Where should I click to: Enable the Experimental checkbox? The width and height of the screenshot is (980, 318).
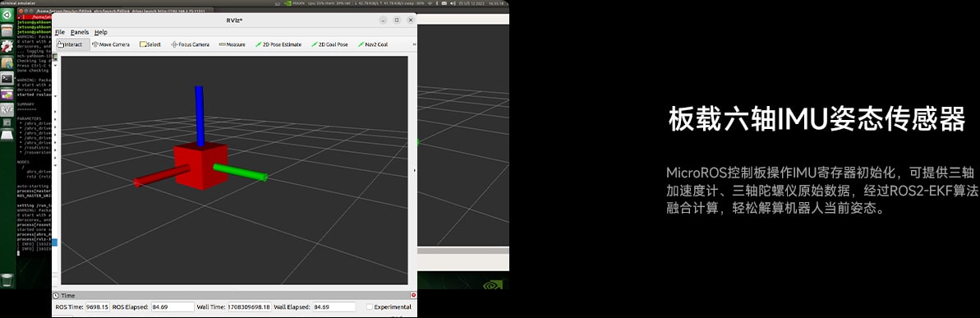tap(370, 306)
